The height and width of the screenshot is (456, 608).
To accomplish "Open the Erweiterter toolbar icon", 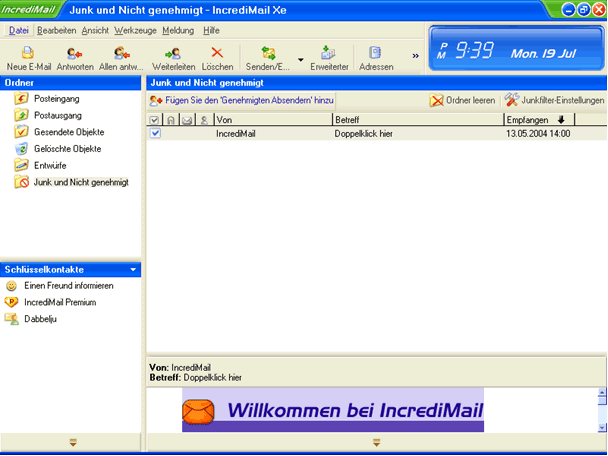I will tap(329, 58).
